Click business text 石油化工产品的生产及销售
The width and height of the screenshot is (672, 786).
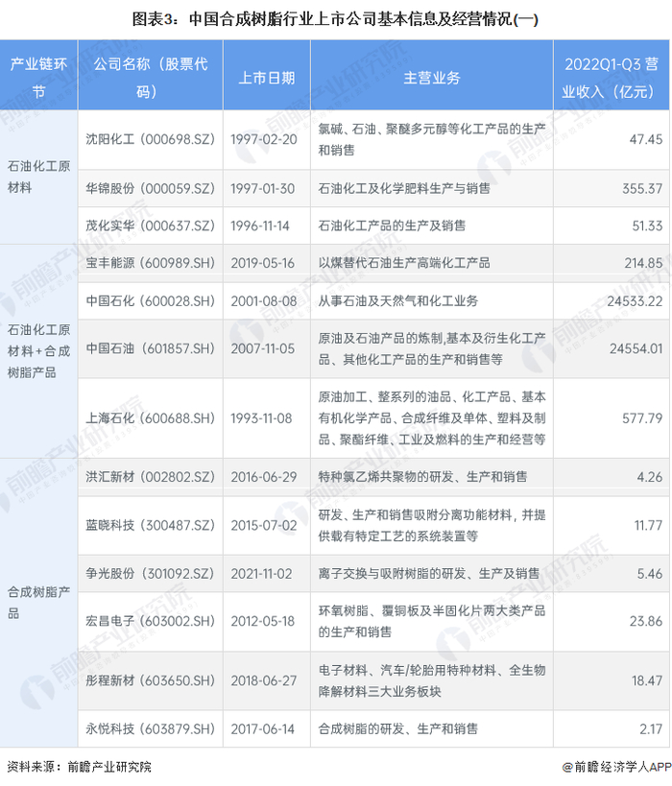coord(392,226)
